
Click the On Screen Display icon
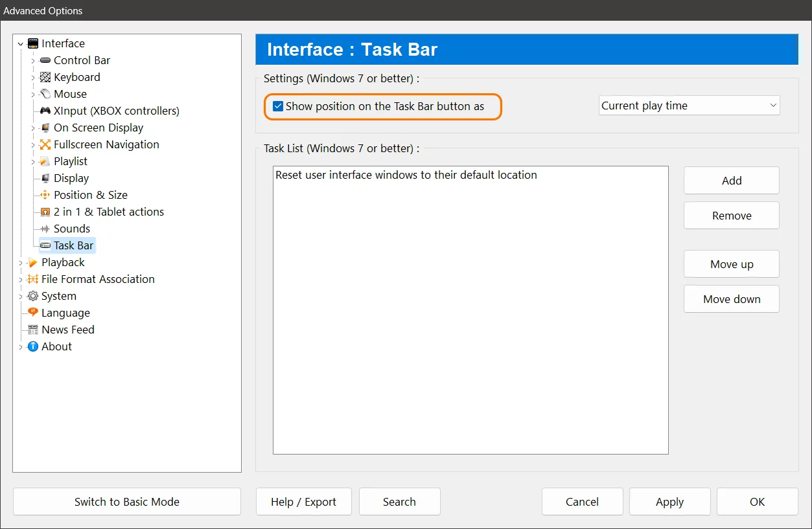click(45, 128)
